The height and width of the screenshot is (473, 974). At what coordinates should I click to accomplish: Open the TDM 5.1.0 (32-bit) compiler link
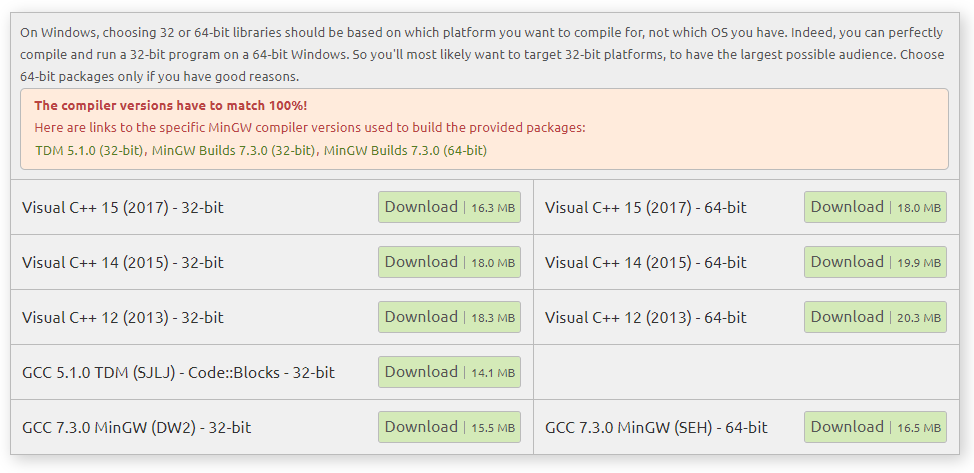[x=90, y=150]
